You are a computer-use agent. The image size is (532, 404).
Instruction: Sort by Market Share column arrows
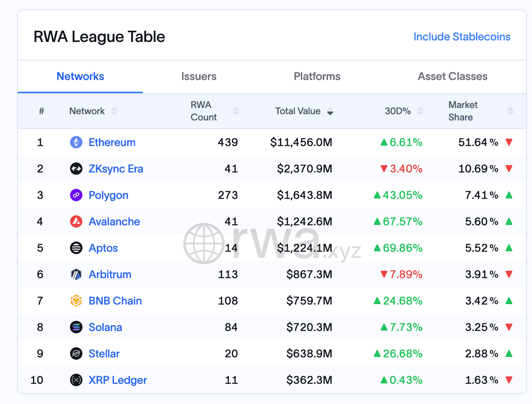tap(511, 111)
